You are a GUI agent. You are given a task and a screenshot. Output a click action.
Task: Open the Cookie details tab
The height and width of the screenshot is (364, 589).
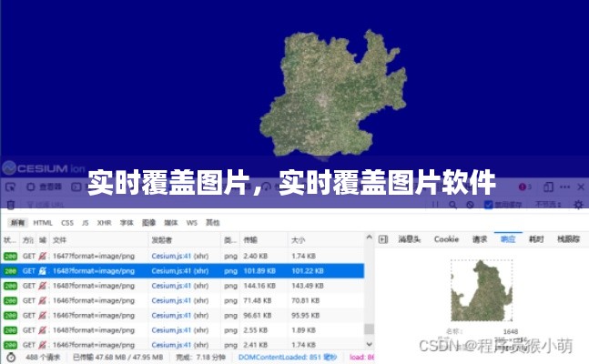coord(446,239)
